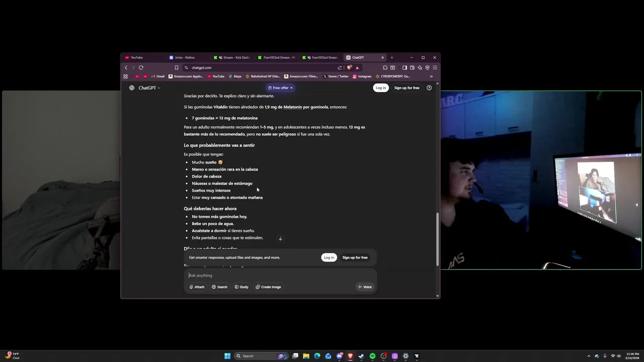The width and height of the screenshot is (644, 362).
Task: Open Task View from taskbar
Action: pos(295,356)
